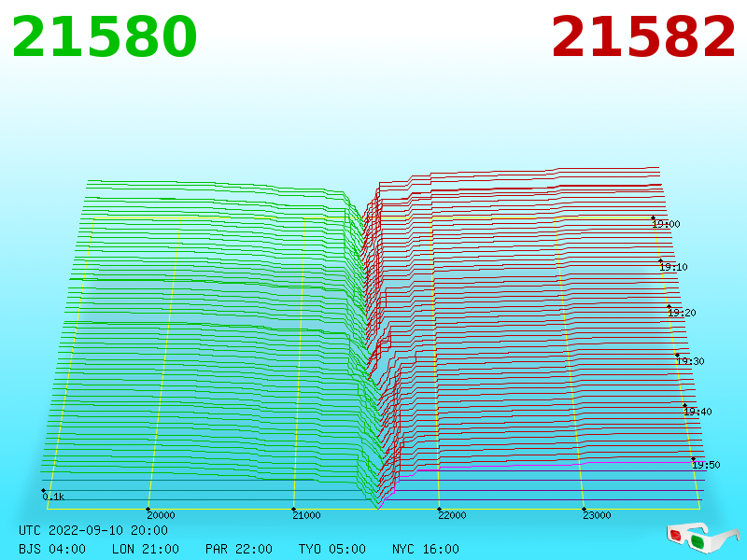747x560 pixels.
Task: Click the 3D anaglyph glasses icon
Action: tap(703, 537)
